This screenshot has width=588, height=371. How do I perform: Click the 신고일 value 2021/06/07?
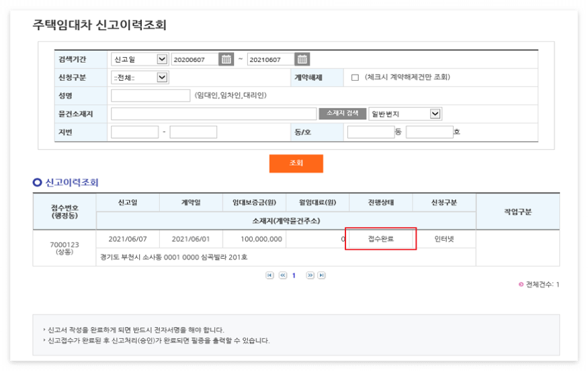point(128,239)
